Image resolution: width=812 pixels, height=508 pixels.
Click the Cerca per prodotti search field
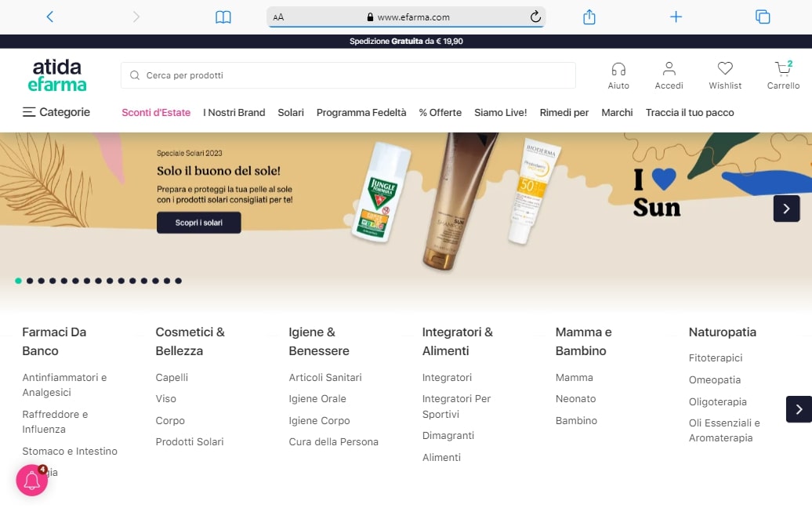click(348, 75)
